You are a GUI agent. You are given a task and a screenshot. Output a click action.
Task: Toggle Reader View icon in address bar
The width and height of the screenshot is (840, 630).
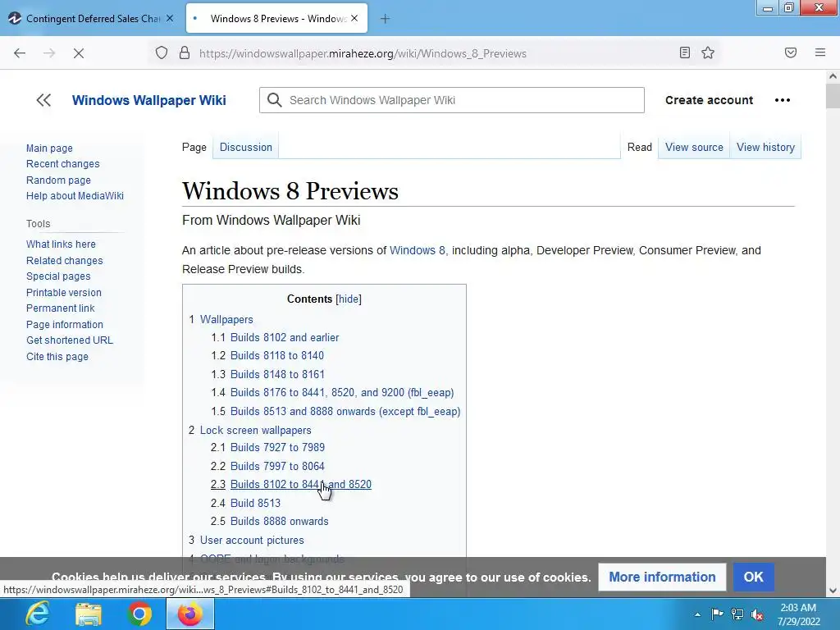click(x=685, y=52)
